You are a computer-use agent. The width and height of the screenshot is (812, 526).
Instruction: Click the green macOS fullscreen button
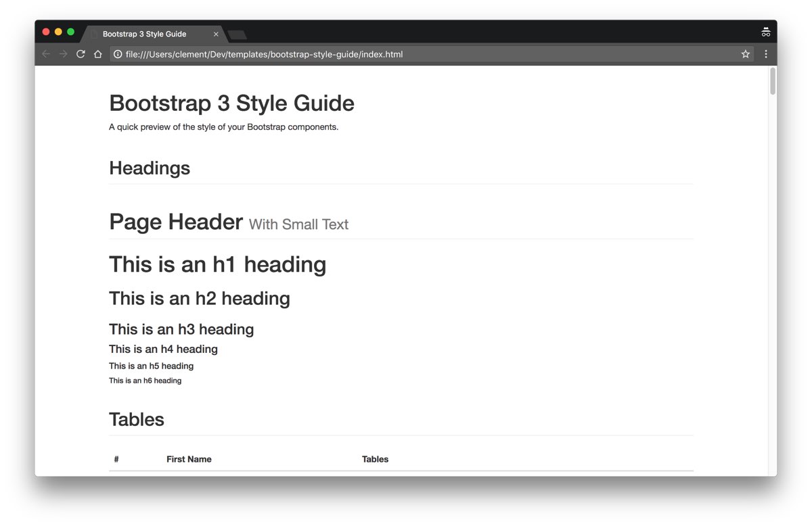pos(70,31)
